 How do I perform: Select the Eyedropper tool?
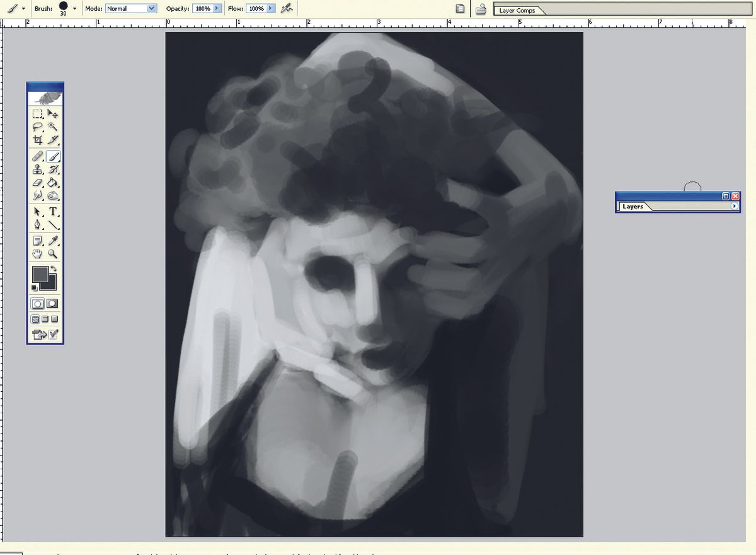54,241
